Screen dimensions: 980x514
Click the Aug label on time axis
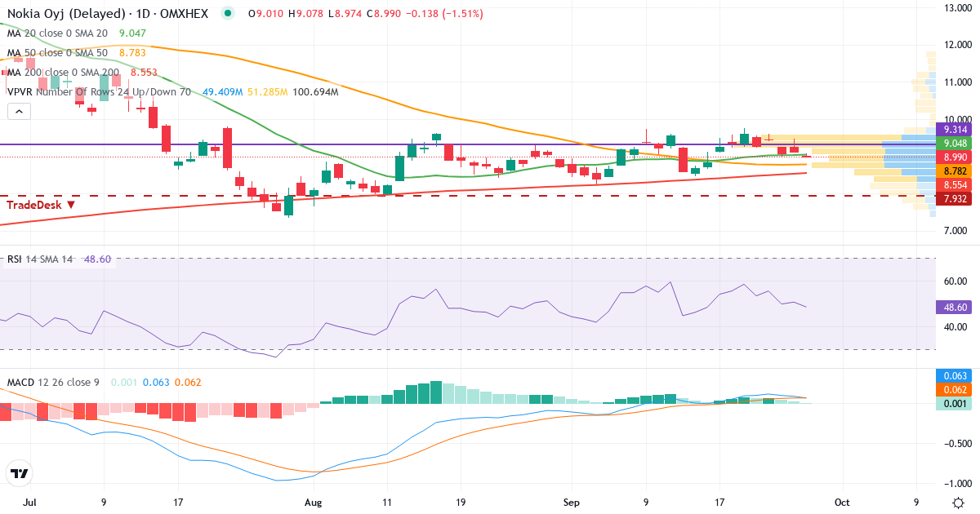point(314,502)
